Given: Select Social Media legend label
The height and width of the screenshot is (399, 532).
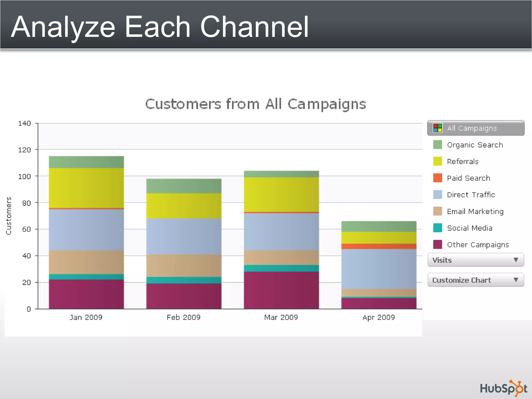Looking at the screenshot, I should click(x=470, y=228).
